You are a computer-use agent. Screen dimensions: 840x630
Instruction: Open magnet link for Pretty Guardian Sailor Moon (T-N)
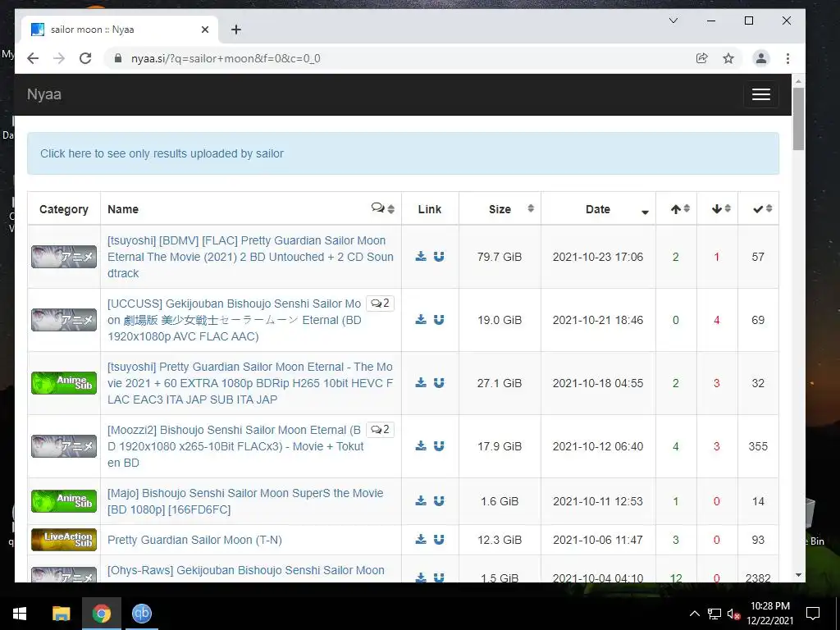439,540
